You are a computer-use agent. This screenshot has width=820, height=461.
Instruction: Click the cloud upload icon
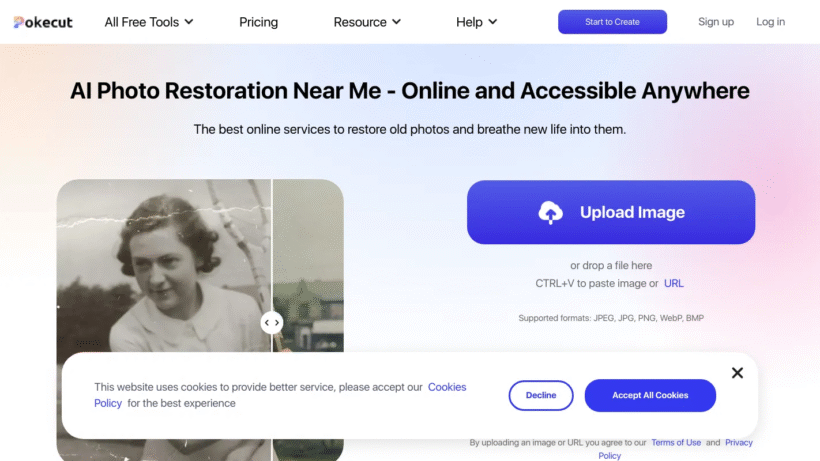pyautogui.click(x=550, y=212)
